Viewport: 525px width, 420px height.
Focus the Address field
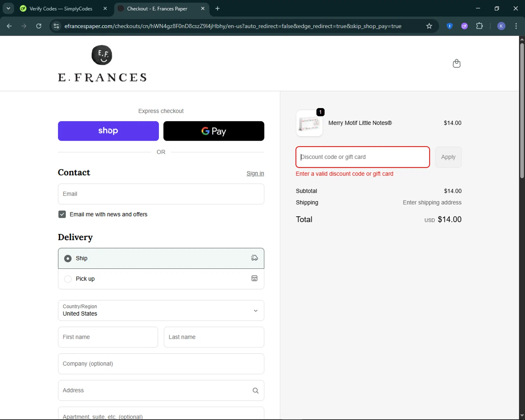(161, 390)
